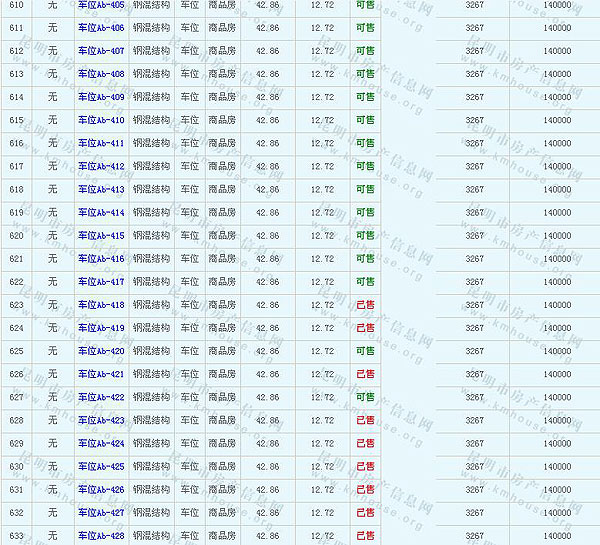View details of 车位Ab-424
Screen dimensions: 600x545
tap(101, 443)
